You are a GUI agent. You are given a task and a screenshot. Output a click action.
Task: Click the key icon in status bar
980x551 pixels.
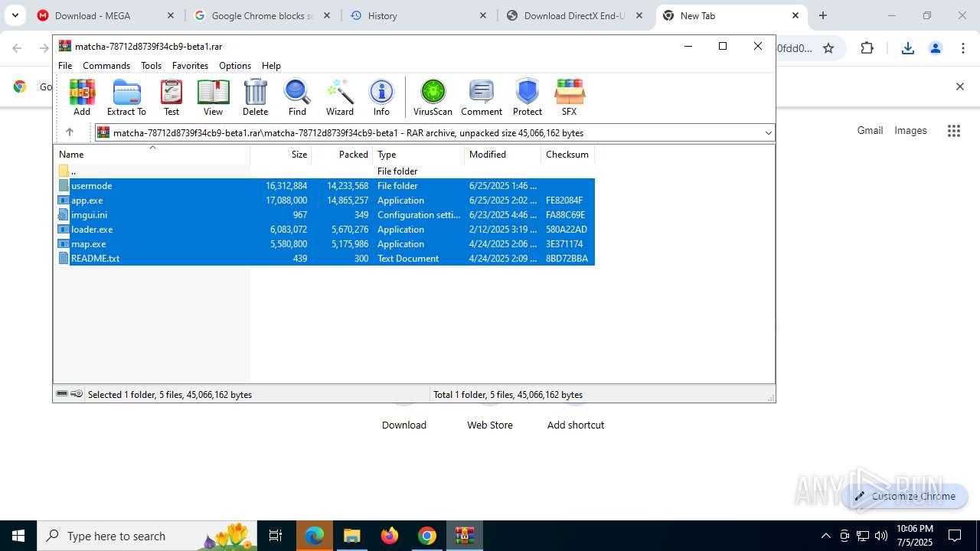point(77,394)
